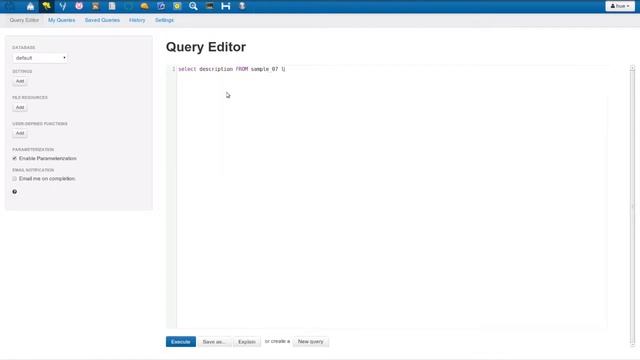
Task: Open the Impala fork icon app
Action: pos(63,6)
